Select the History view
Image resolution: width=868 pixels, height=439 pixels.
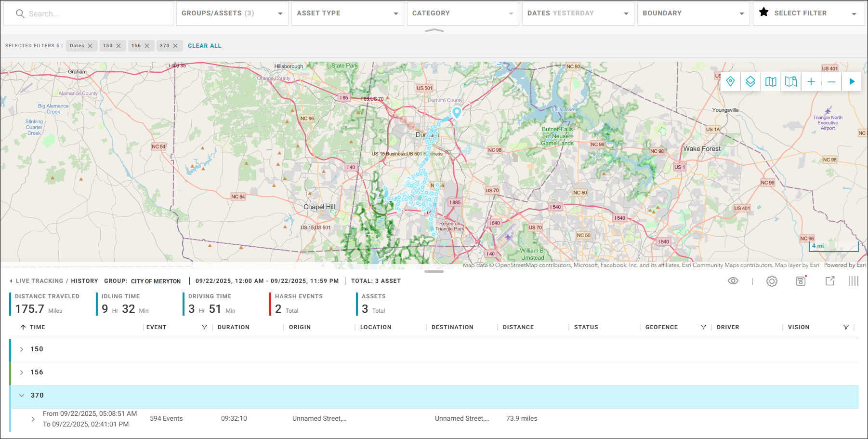click(x=84, y=281)
